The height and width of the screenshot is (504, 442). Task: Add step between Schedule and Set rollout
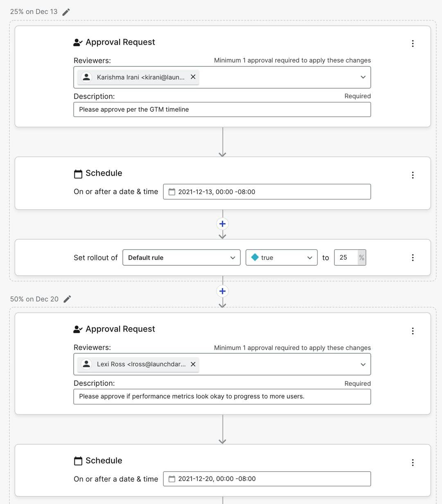click(x=222, y=224)
